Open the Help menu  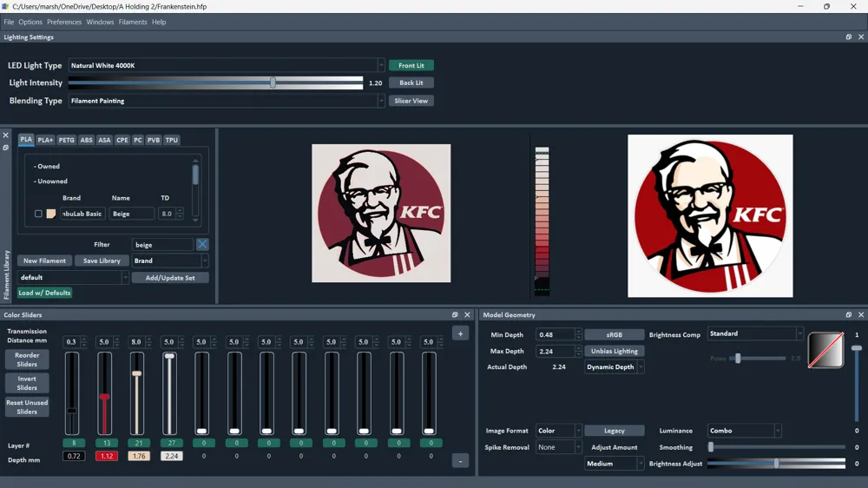tap(159, 23)
